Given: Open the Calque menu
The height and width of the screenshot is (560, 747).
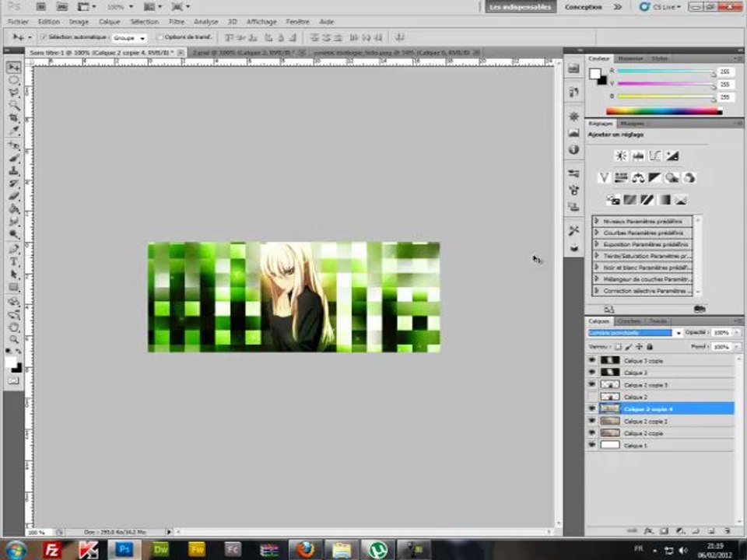Looking at the screenshot, I should click(109, 22).
